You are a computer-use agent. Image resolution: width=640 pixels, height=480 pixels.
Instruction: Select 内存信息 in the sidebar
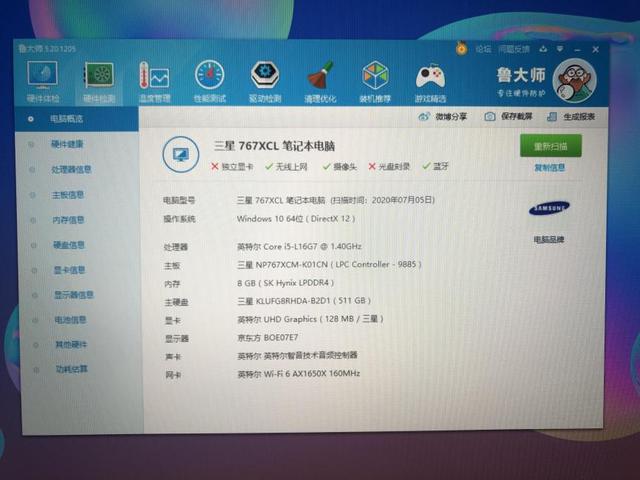pos(68,220)
